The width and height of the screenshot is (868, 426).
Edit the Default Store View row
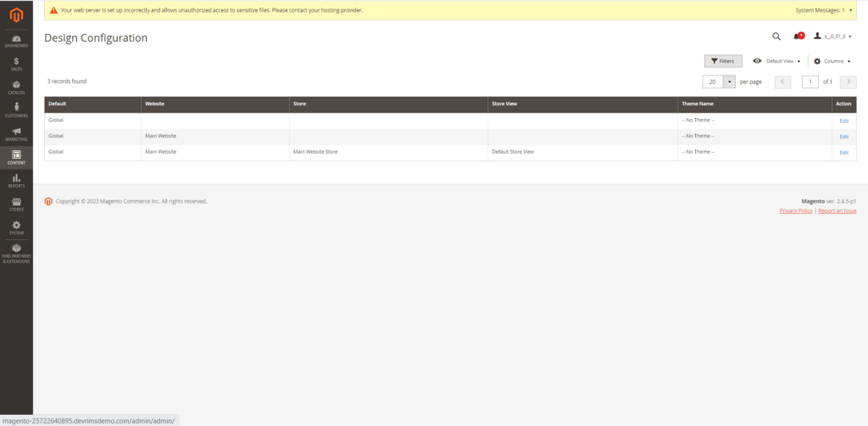[x=843, y=153]
